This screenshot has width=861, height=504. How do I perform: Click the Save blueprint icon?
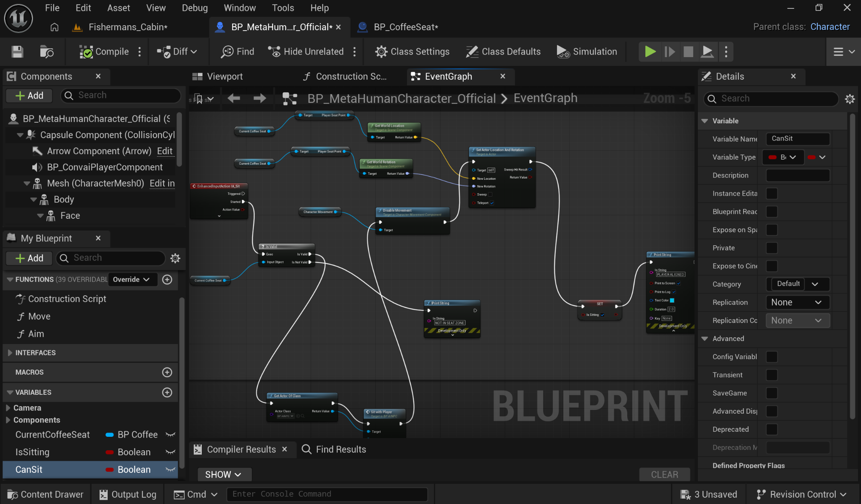pyautogui.click(x=17, y=52)
